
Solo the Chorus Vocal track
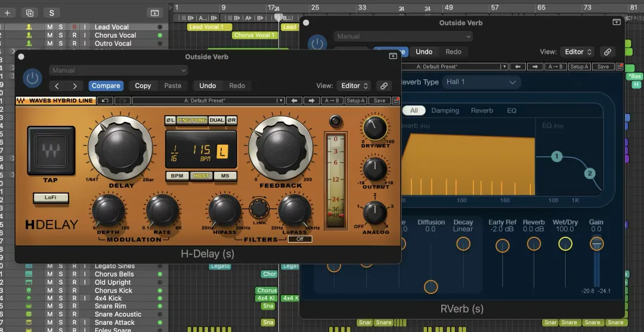[x=60, y=35]
